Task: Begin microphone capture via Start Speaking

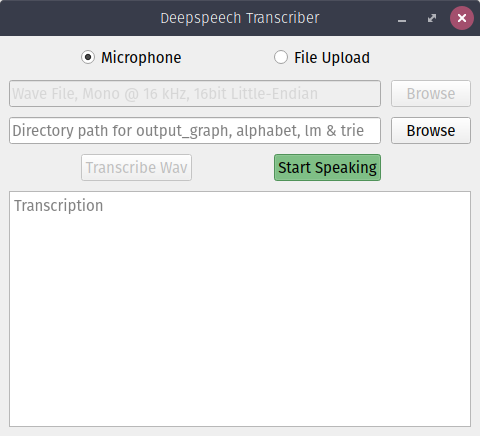Action: click(x=327, y=167)
